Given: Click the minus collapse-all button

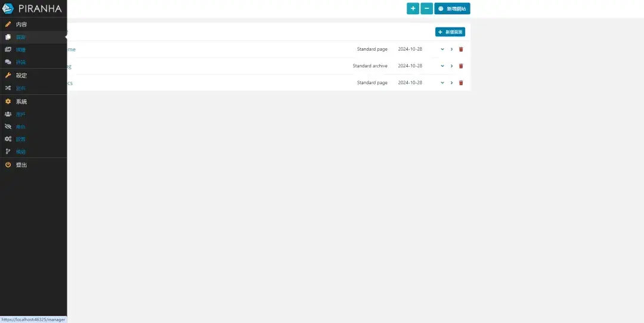Looking at the screenshot, I should [427, 8].
